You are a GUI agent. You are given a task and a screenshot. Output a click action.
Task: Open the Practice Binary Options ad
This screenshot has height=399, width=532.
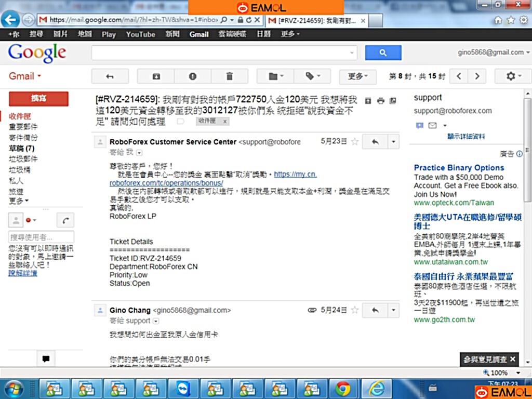pyautogui.click(x=459, y=168)
